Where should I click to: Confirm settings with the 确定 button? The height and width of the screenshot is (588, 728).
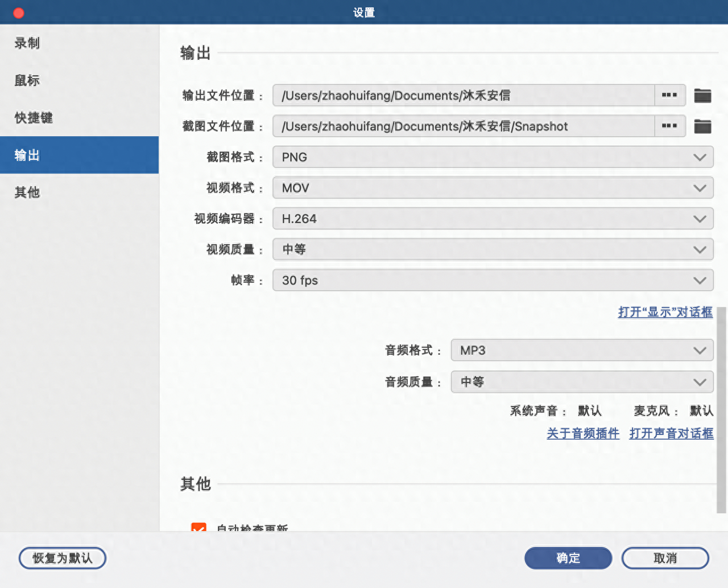568,558
